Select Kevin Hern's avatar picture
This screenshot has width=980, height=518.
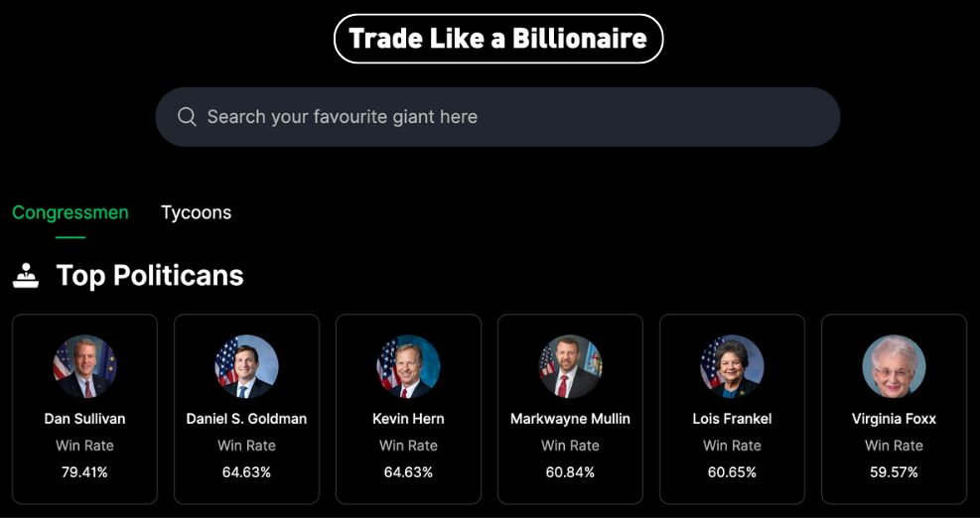coord(408,367)
